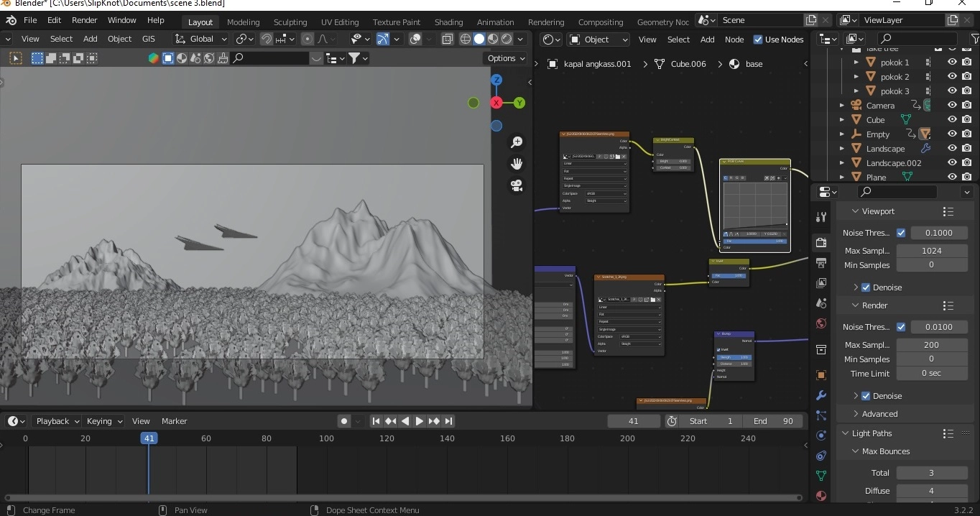Open the Render properties tab icon

coord(821,243)
